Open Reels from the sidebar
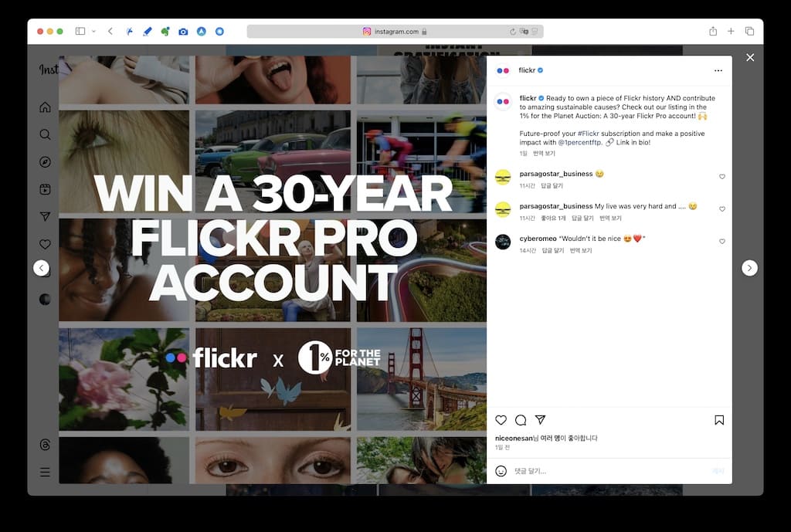The width and height of the screenshot is (791, 532). coord(45,189)
